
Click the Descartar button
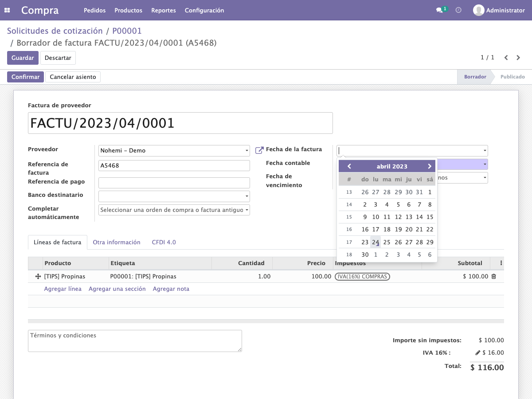coord(58,58)
